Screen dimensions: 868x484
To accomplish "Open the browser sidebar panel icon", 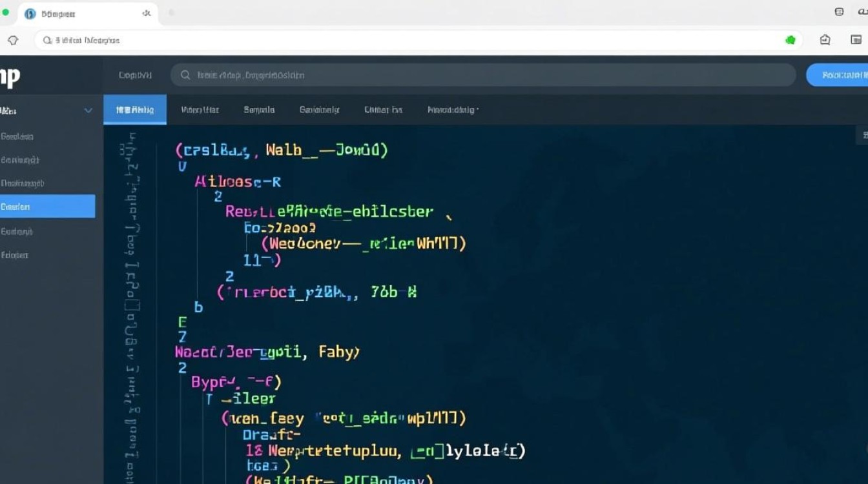I will coord(856,40).
